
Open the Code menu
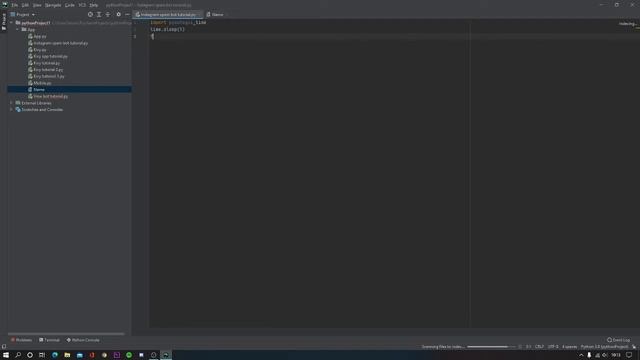[x=70, y=5]
